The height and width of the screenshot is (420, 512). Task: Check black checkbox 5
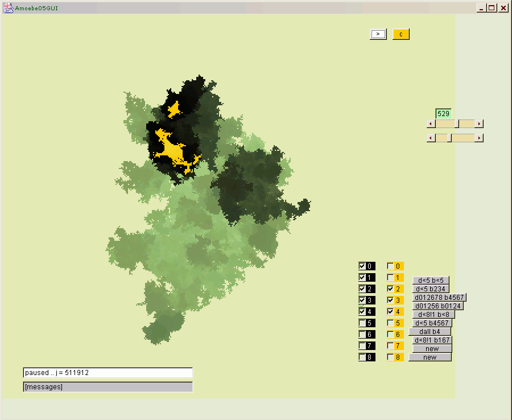coord(362,323)
